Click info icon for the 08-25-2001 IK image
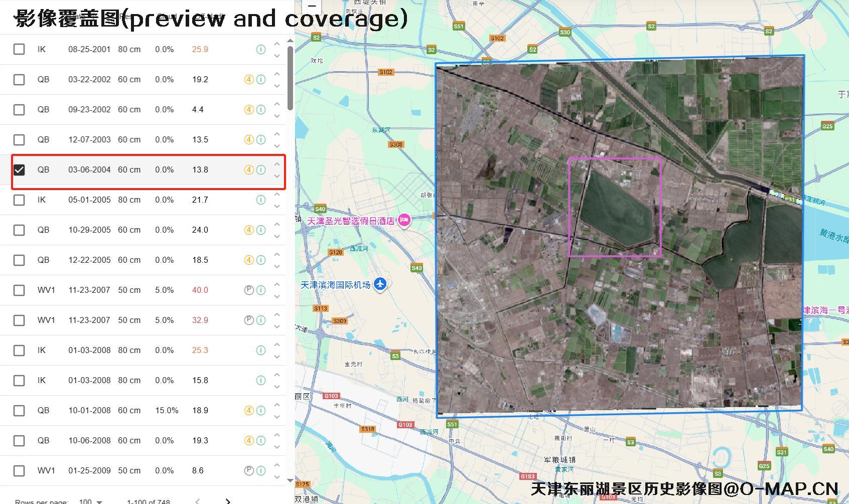This screenshot has height=504, width=849. [x=260, y=49]
